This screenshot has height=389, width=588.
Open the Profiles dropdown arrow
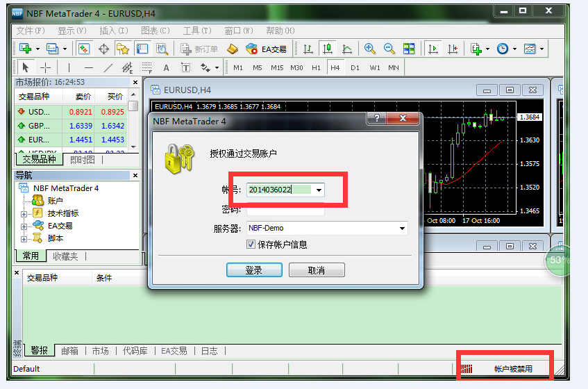(65, 49)
